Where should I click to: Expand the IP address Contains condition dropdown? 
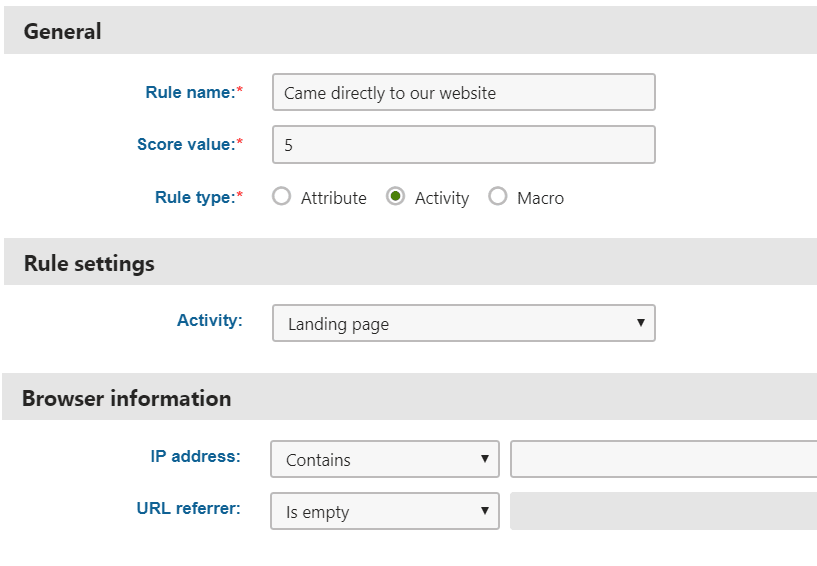385,459
